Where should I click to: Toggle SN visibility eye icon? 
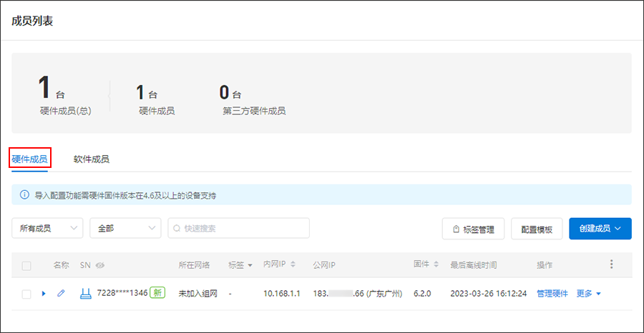99,265
